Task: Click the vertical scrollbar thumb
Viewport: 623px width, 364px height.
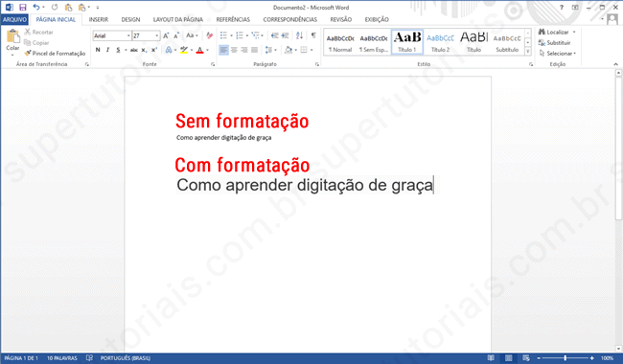Action: 618,148
